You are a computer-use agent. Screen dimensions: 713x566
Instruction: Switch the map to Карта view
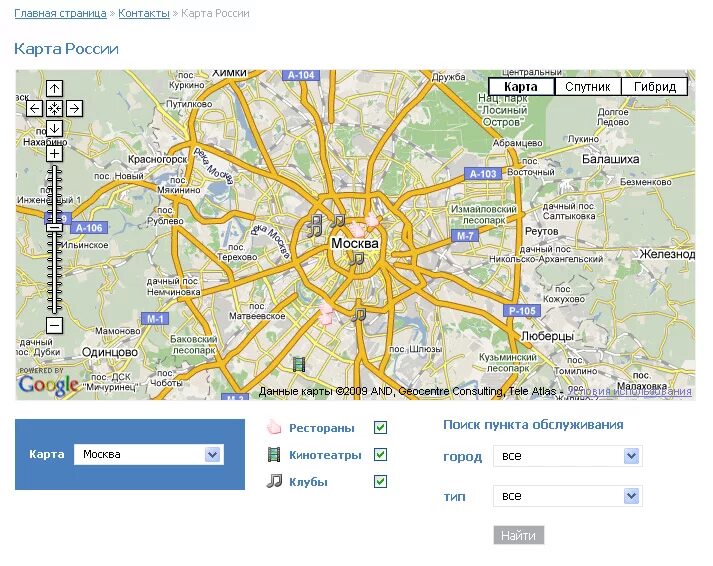pos(521,86)
